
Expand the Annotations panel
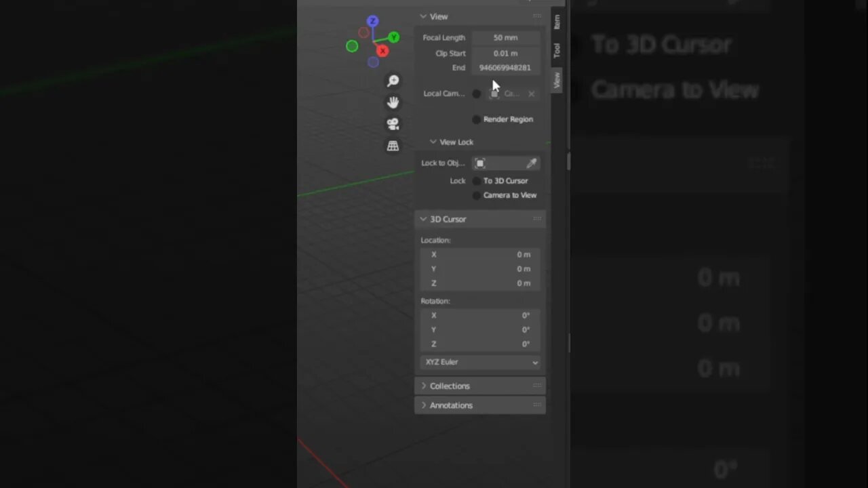424,405
